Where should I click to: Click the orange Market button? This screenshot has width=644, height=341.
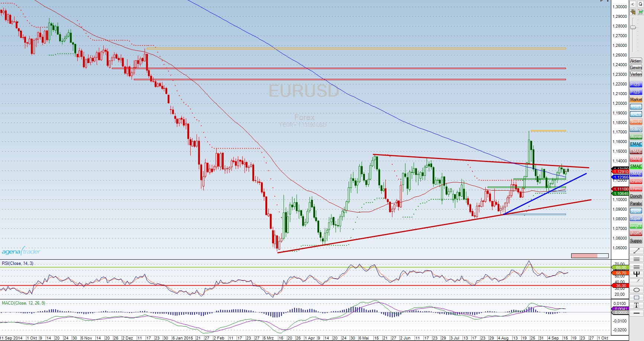(x=636, y=100)
